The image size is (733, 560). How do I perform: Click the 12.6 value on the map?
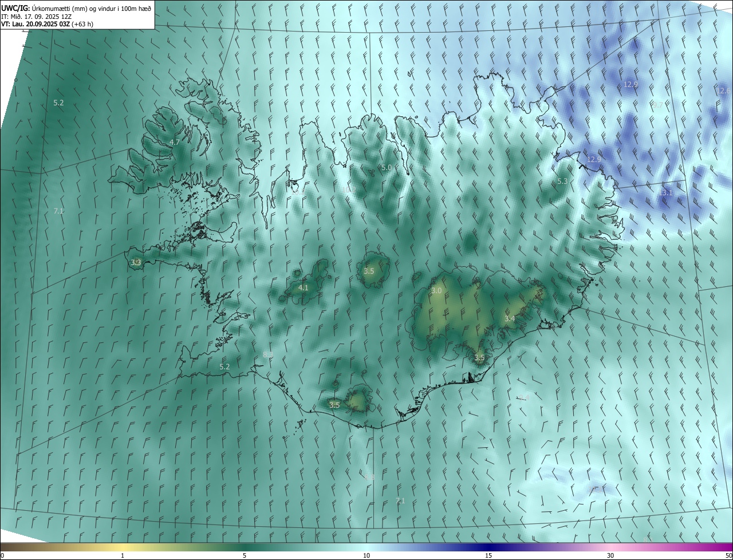coord(724,91)
